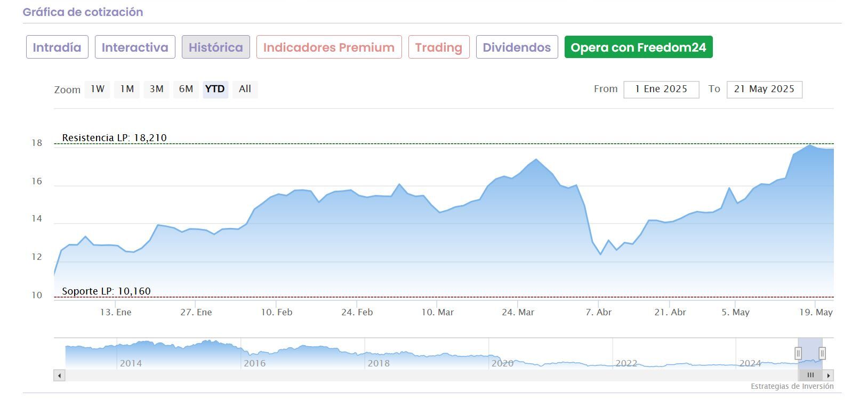The width and height of the screenshot is (868, 400).
Task: Select the 3M zoom range
Action: tap(156, 89)
